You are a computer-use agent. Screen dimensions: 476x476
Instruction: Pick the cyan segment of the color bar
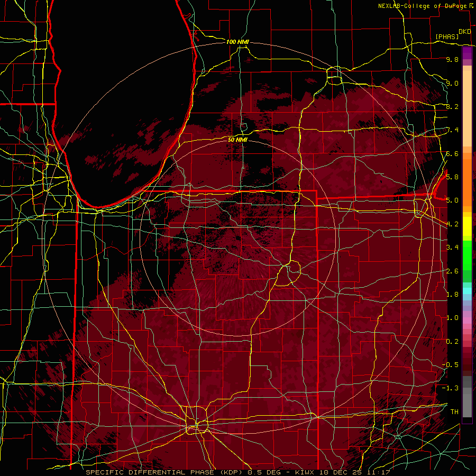click(x=467, y=291)
